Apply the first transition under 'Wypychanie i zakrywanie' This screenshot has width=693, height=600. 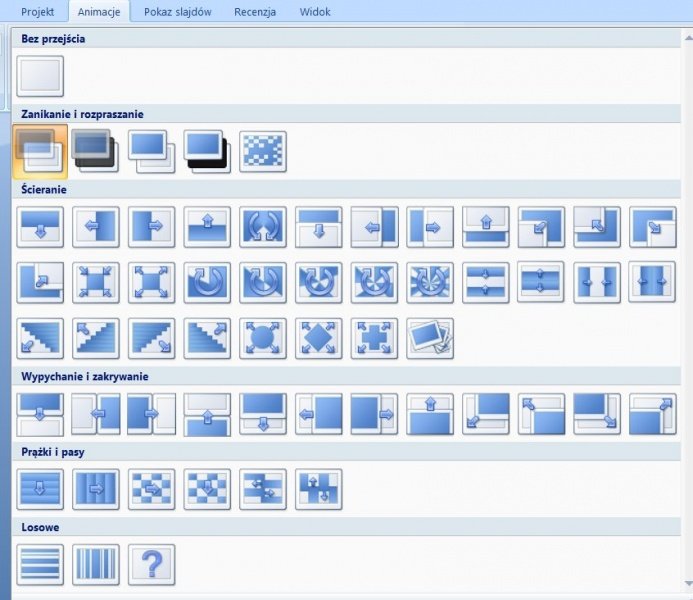point(40,413)
